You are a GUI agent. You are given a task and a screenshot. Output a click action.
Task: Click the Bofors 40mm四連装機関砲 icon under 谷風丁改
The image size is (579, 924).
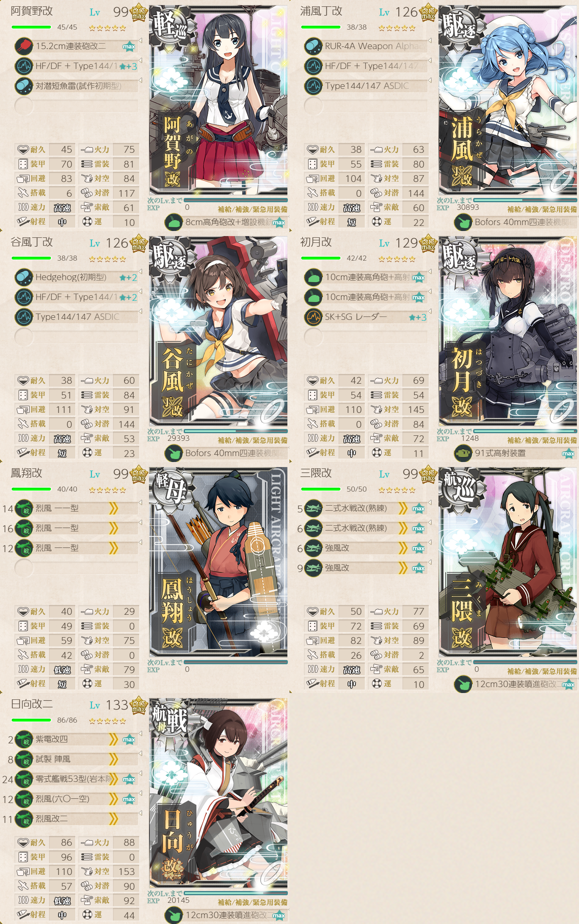tap(174, 453)
